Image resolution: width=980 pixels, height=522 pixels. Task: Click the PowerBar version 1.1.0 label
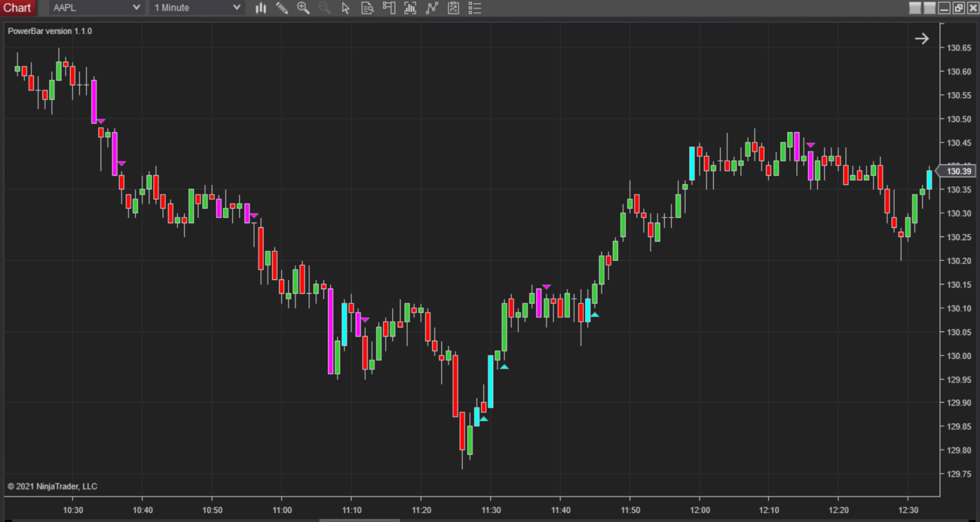(50, 31)
